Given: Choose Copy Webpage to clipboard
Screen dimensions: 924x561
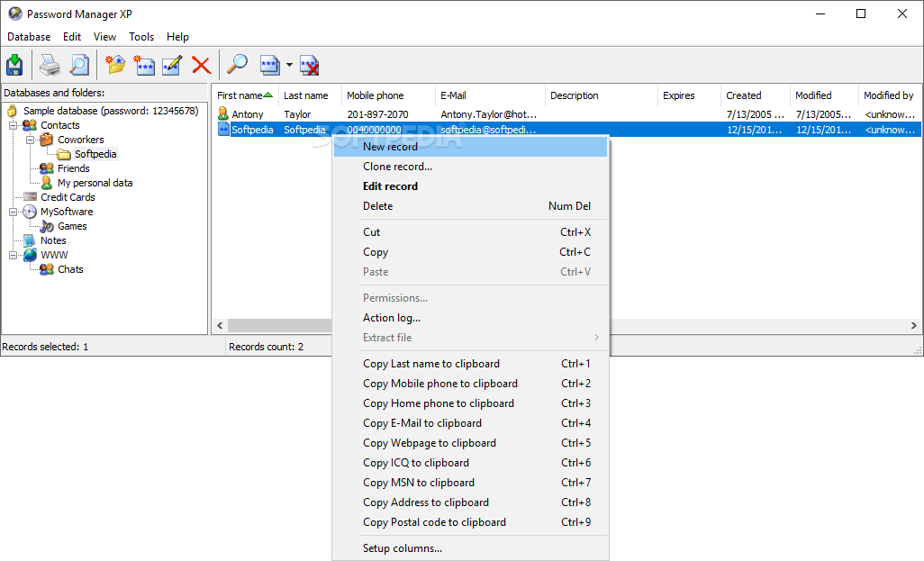Looking at the screenshot, I should (x=470, y=443).
